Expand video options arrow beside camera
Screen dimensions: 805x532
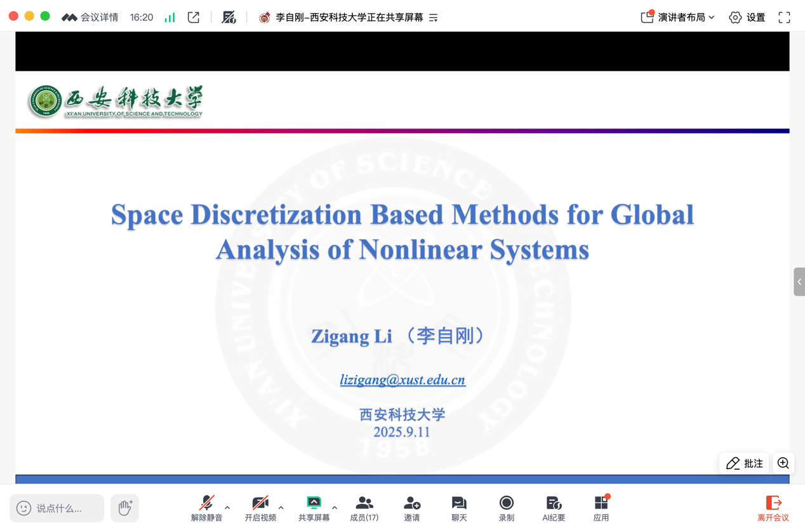pyautogui.click(x=281, y=507)
